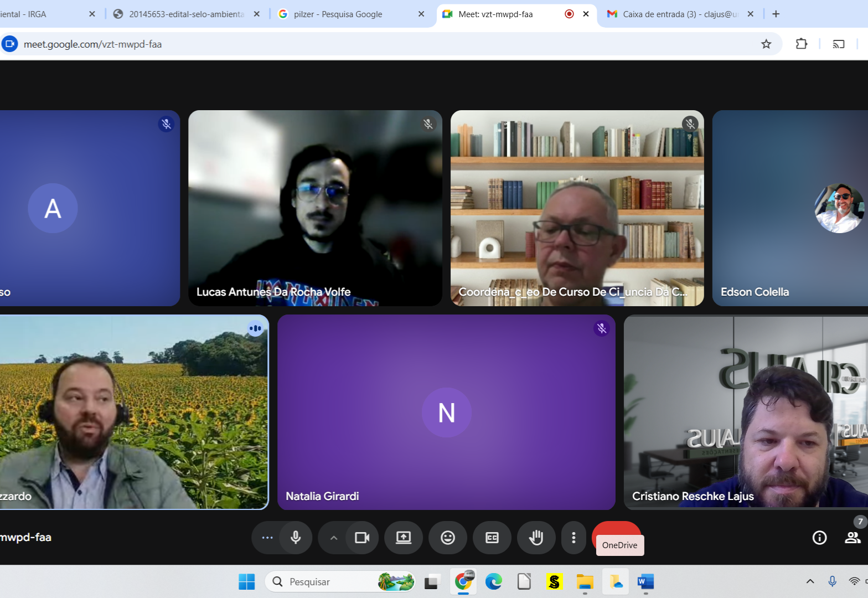Select the Natalia Girardi participant tile
This screenshot has width=868, height=598.
click(446, 413)
